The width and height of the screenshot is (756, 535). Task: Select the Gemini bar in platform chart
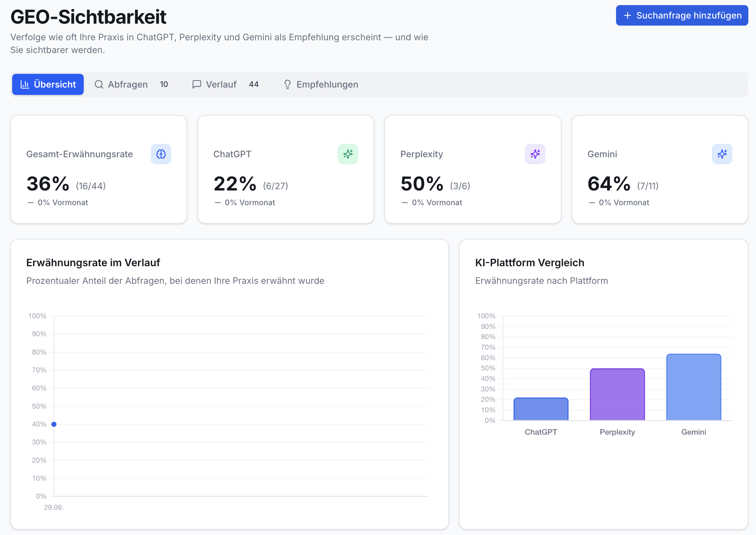click(x=693, y=387)
